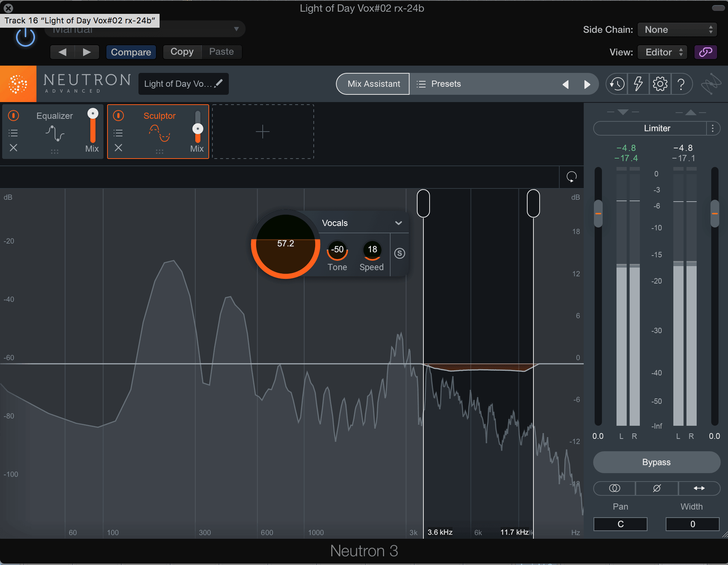The width and height of the screenshot is (728, 565).
Task: Select previous Neutron preset arrow
Action: [x=565, y=85]
